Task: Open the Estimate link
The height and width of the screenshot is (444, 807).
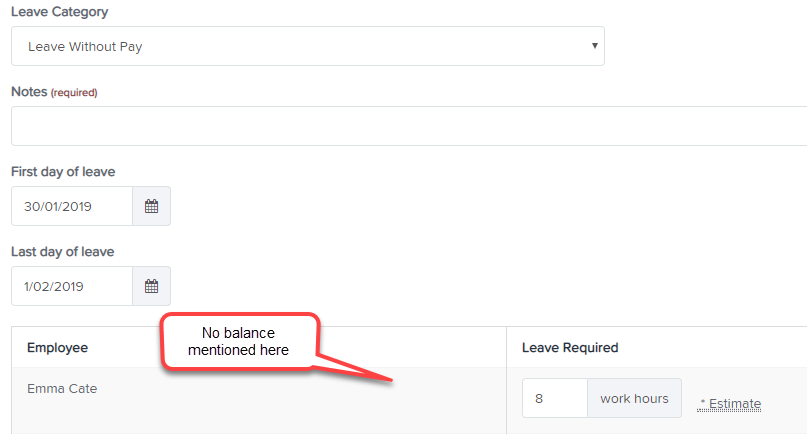Action: coord(729,404)
